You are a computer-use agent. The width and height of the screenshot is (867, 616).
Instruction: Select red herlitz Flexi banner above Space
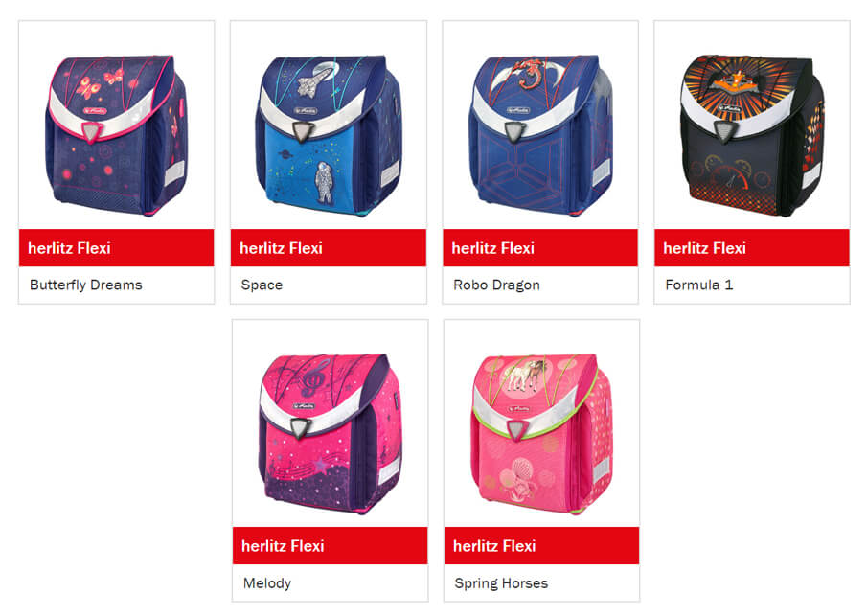click(329, 248)
